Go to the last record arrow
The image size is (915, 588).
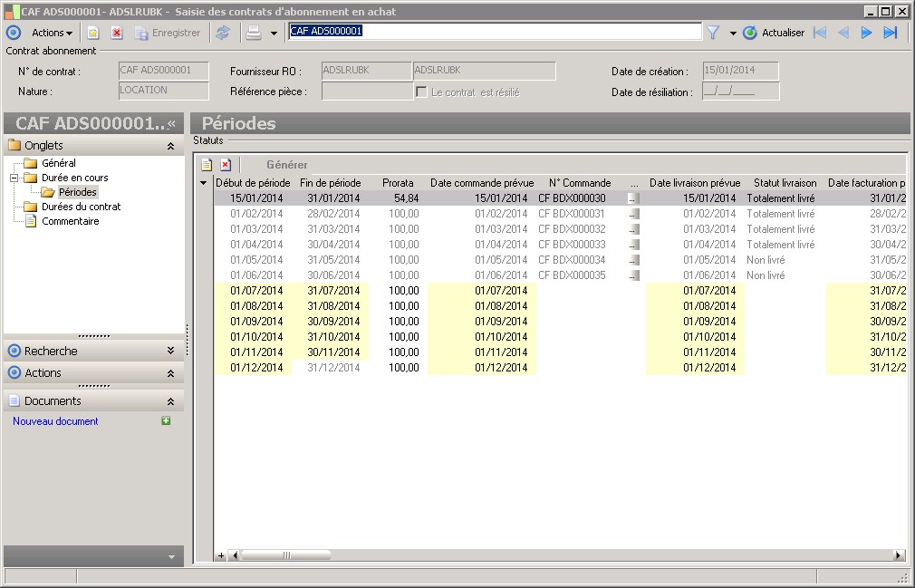point(891,33)
